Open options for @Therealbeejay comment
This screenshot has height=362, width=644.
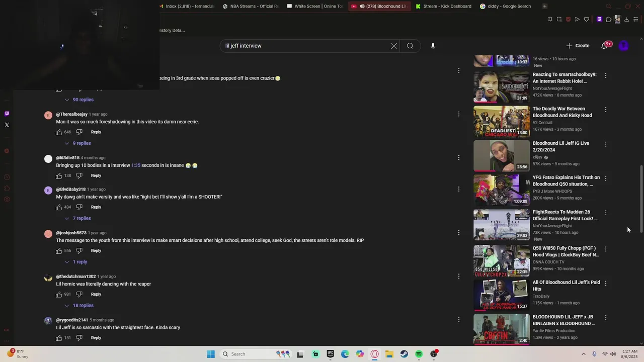point(458,114)
